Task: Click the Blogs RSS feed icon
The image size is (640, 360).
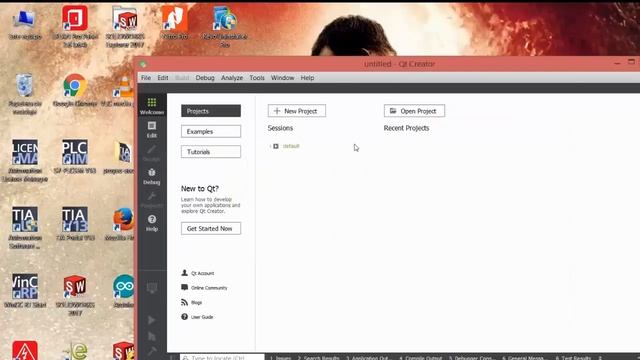Action: click(184, 302)
